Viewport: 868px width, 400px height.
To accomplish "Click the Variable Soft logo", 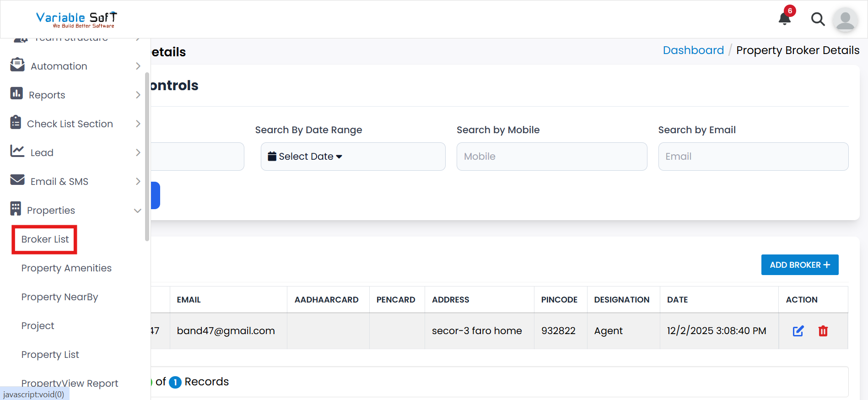I will 76,19.
